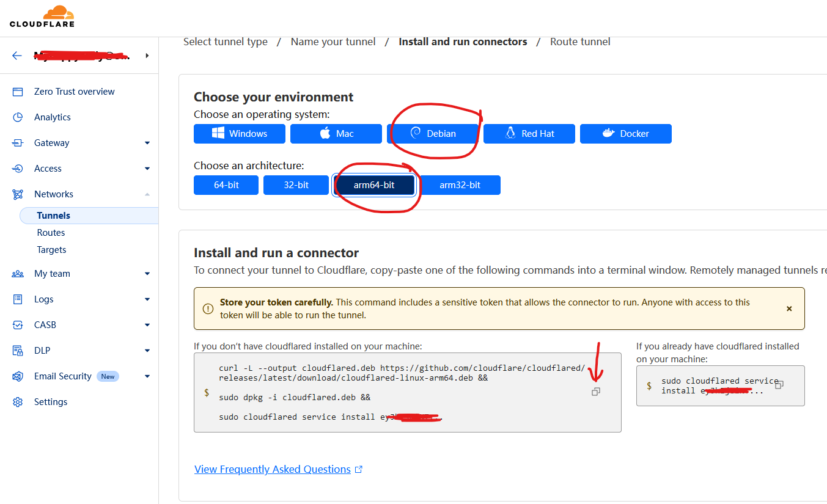Viewport: 827px width, 504px height.
Task: Select arm32-bit architecture
Action: (460, 185)
